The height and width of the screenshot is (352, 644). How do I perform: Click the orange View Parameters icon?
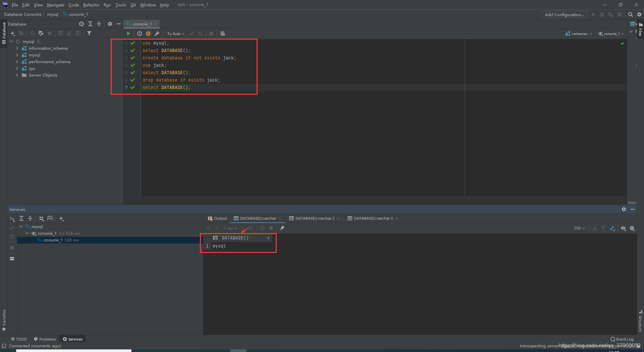pyautogui.click(x=148, y=34)
